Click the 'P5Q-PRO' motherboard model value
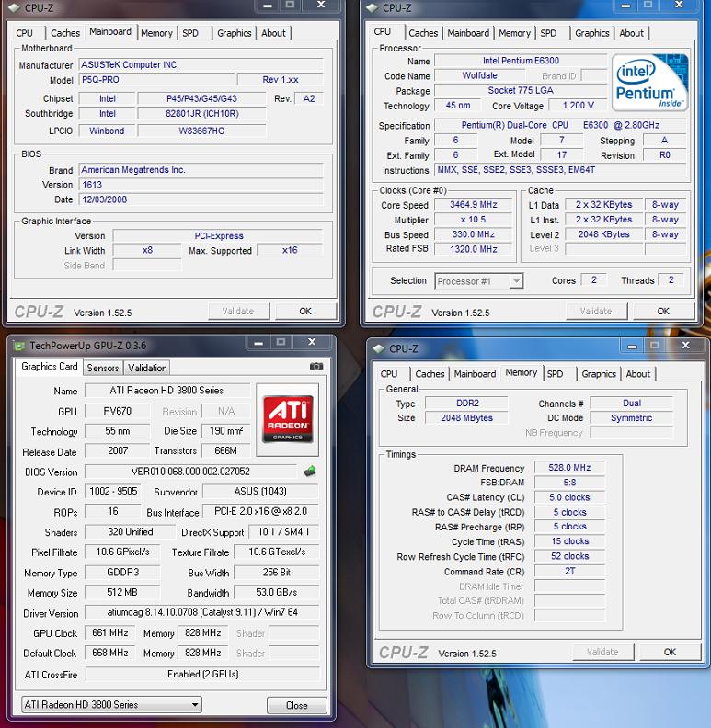 click(x=155, y=79)
